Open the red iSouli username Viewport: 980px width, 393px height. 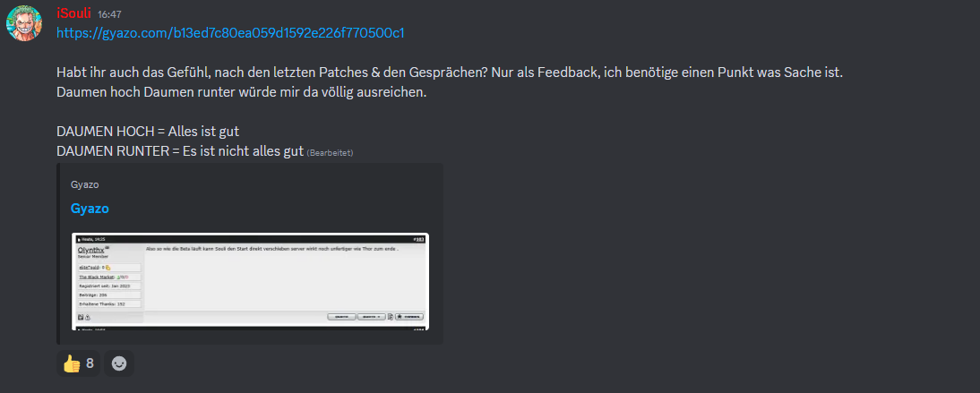click(x=73, y=13)
